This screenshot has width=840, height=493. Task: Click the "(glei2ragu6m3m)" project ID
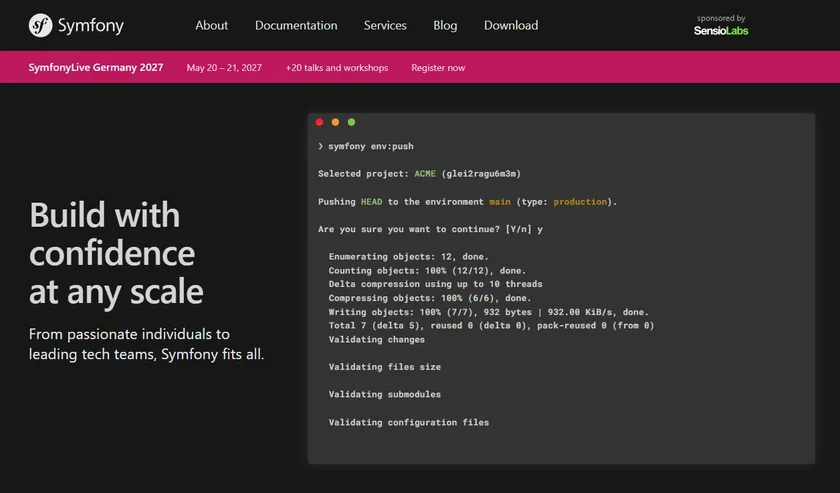(481, 174)
